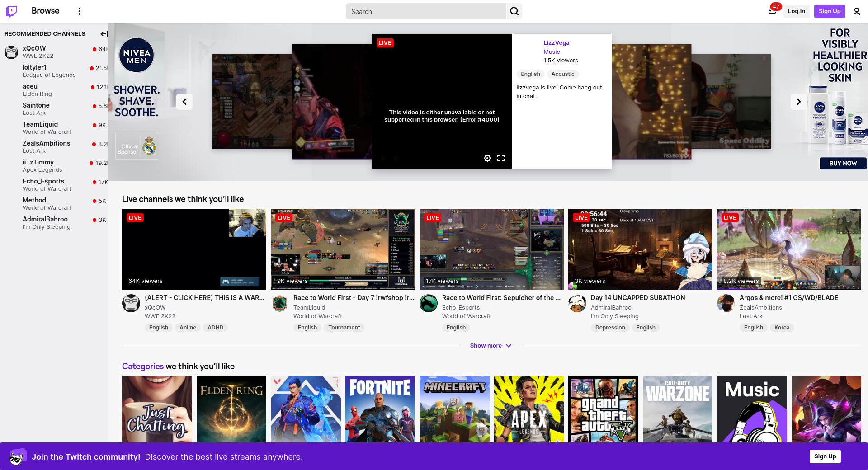Click into the Search input field
The height and width of the screenshot is (470, 868).
(x=426, y=11)
